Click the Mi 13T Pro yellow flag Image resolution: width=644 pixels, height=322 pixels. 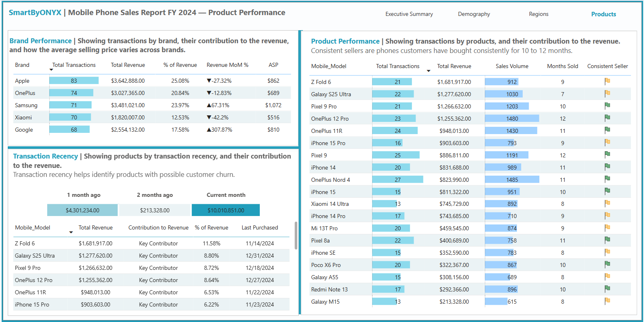click(607, 227)
